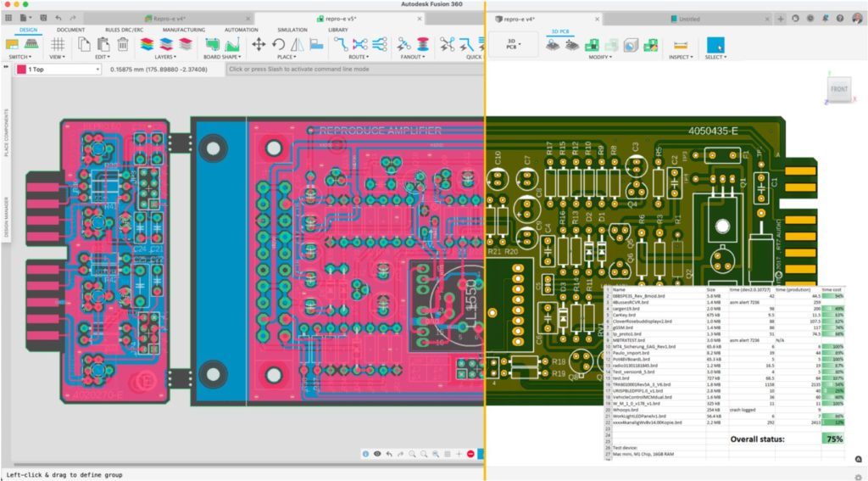Toggle the grid display icon in bottom toolbar

click(447, 454)
